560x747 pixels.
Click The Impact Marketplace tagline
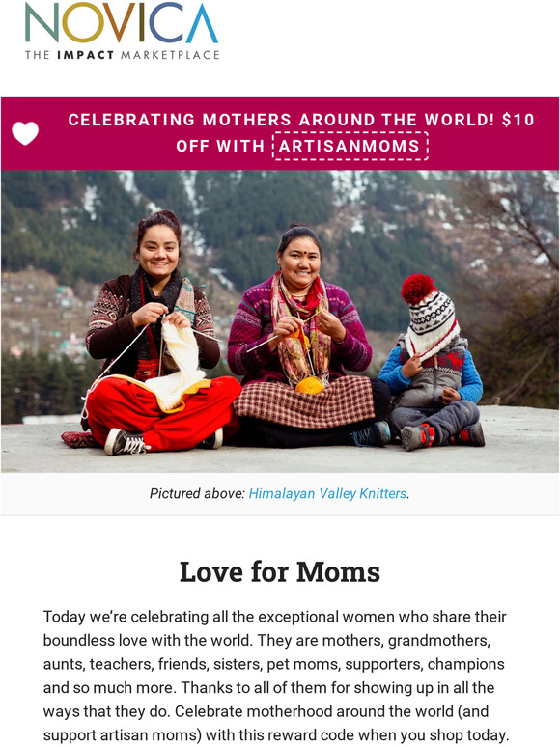click(x=122, y=55)
